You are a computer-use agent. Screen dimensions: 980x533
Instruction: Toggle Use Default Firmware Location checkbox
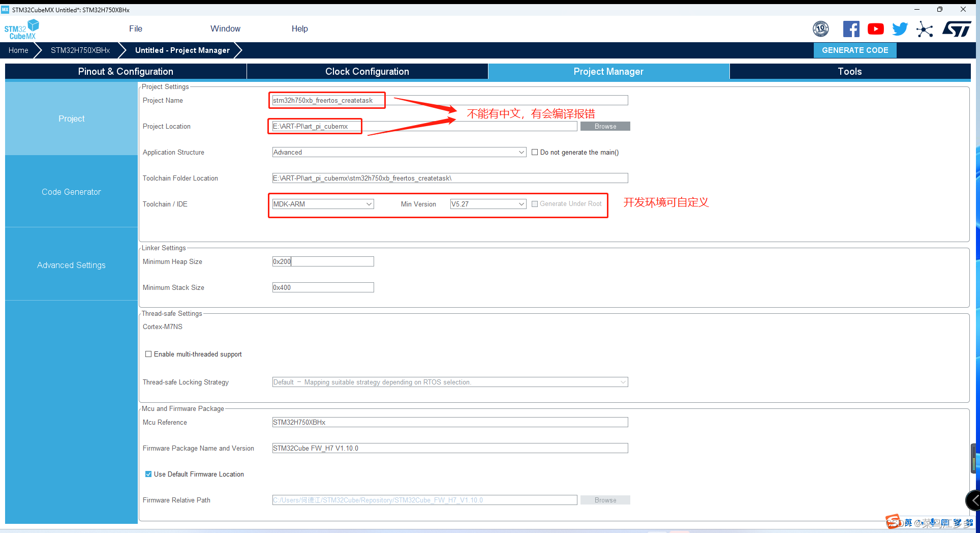pos(148,474)
